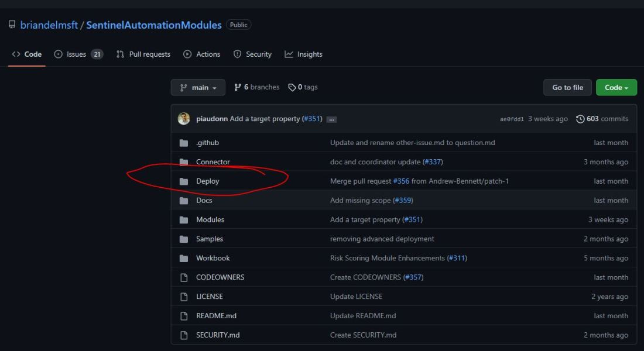Open the CODEOWNERS file

pyautogui.click(x=220, y=277)
